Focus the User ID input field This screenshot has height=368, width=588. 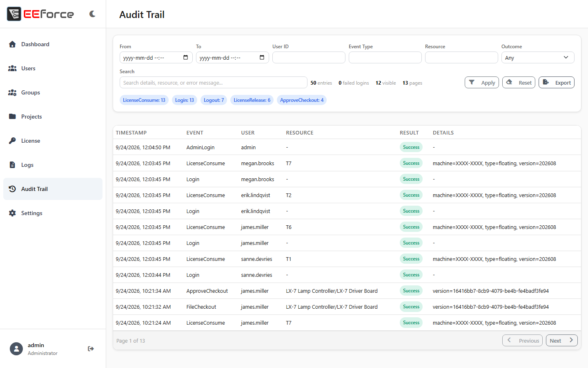(x=309, y=58)
